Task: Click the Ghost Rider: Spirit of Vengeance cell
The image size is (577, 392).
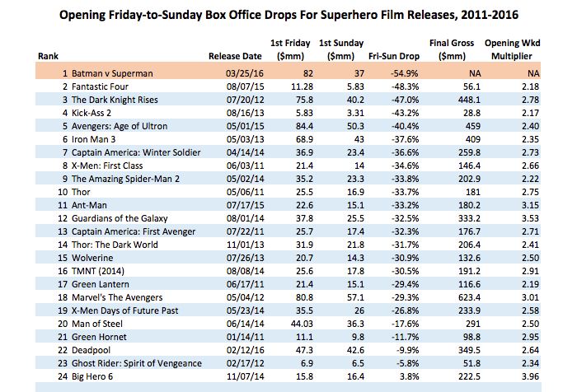Action: pyautogui.click(x=132, y=364)
